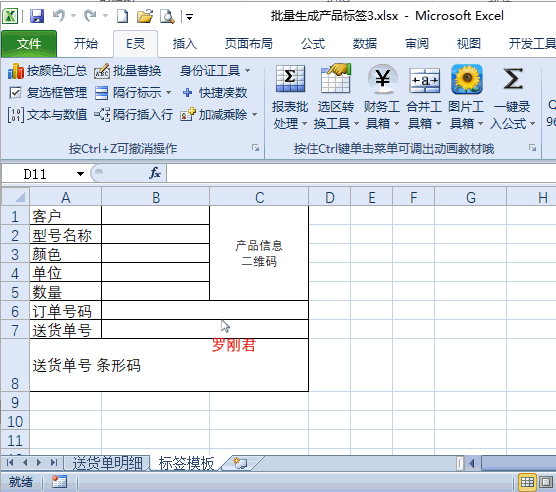The height and width of the screenshot is (492, 556).
Task: Expand the 按住Ctrl键 group dialog launcher
Action: tap(532, 148)
